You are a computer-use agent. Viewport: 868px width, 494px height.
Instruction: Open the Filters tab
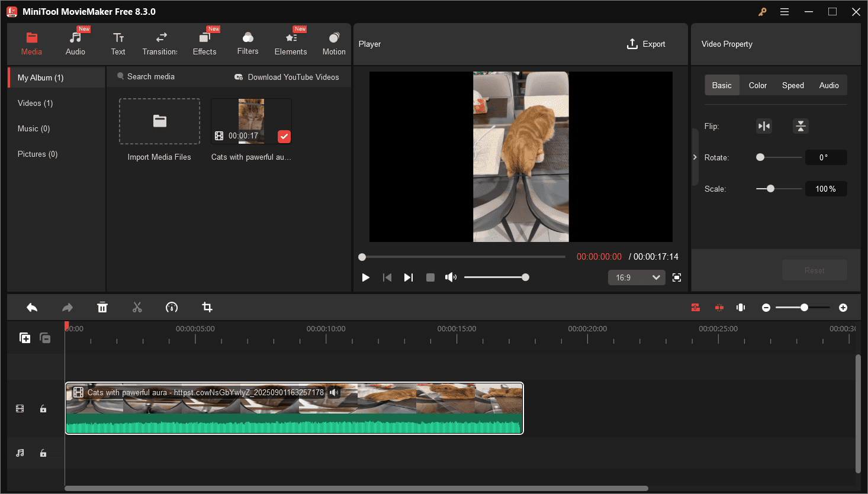248,44
